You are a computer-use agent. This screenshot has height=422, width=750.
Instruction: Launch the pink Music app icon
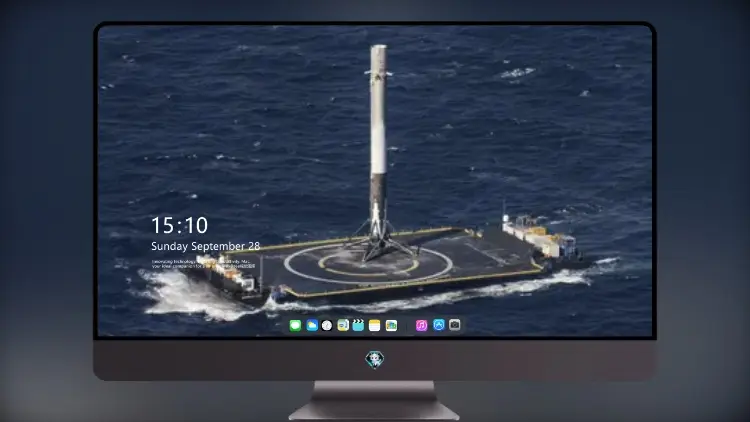421,325
